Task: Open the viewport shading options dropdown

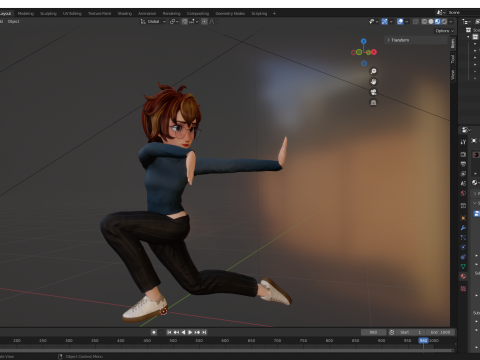Action: tap(451, 21)
